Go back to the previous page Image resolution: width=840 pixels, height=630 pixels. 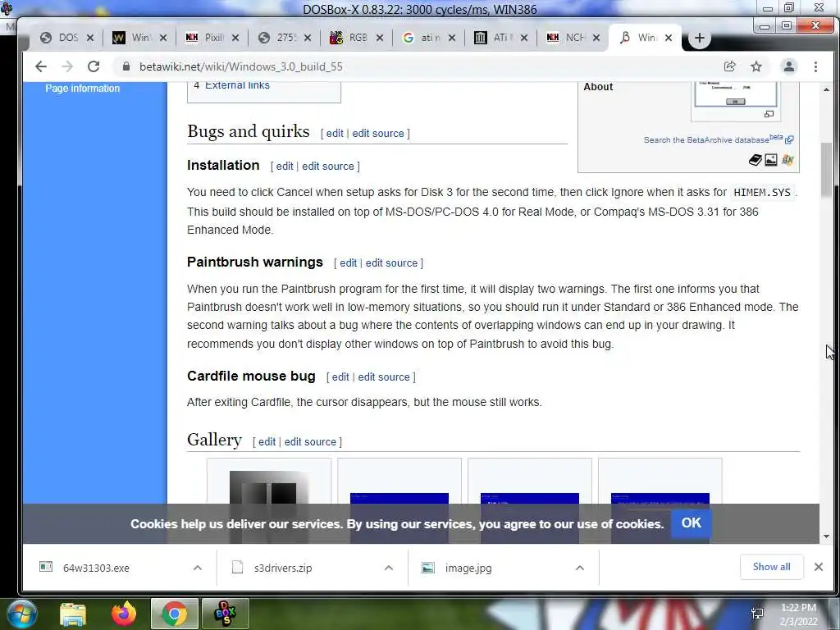click(x=41, y=66)
